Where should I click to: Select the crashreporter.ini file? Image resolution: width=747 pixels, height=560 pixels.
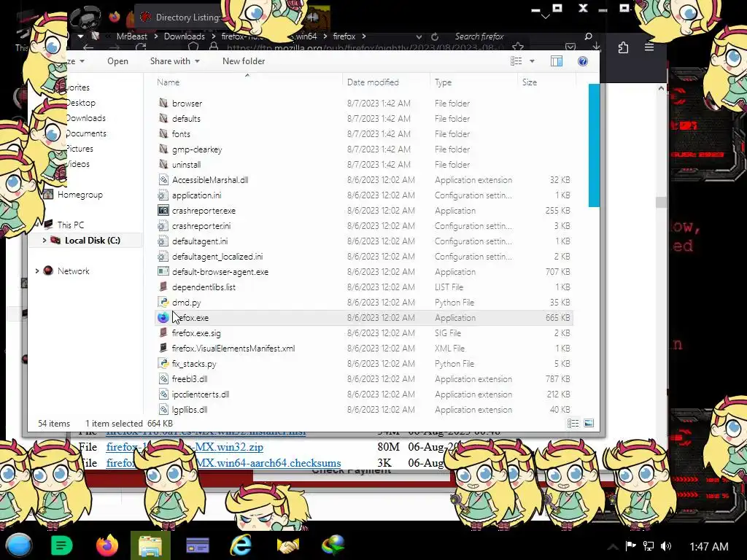click(201, 226)
